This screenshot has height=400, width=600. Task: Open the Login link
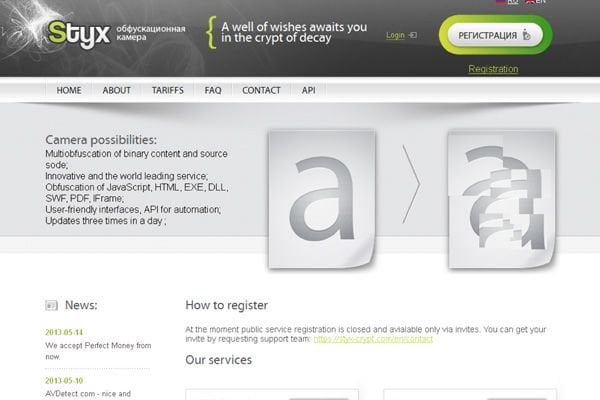[395, 35]
